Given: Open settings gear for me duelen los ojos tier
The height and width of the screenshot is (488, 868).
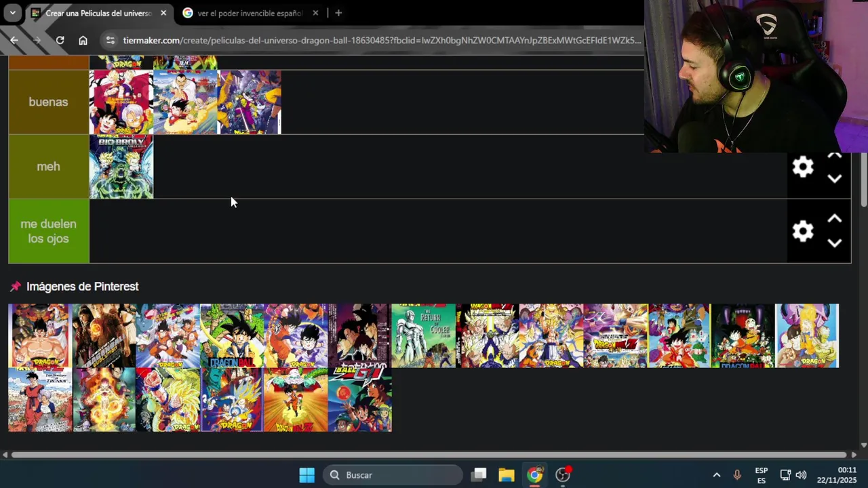Looking at the screenshot, I should 803,231.
